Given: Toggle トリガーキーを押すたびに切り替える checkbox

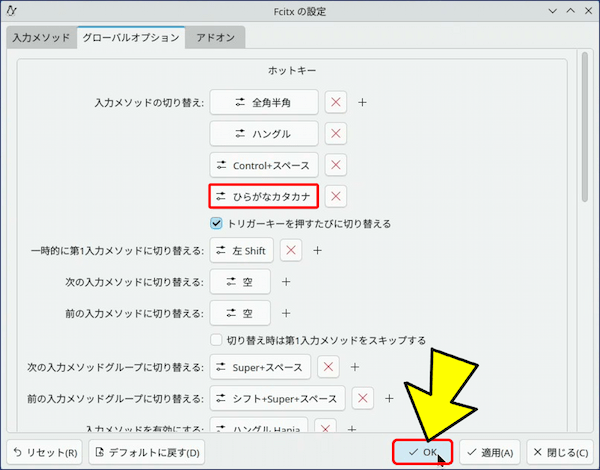Looking at the screenshot, I should (216, 223).
